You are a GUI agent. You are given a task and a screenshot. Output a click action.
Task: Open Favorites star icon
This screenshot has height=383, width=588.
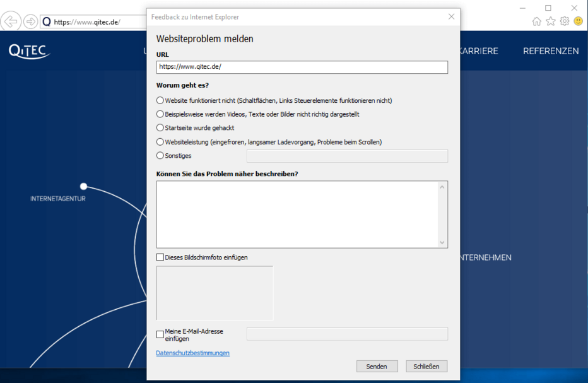[551, 21]
